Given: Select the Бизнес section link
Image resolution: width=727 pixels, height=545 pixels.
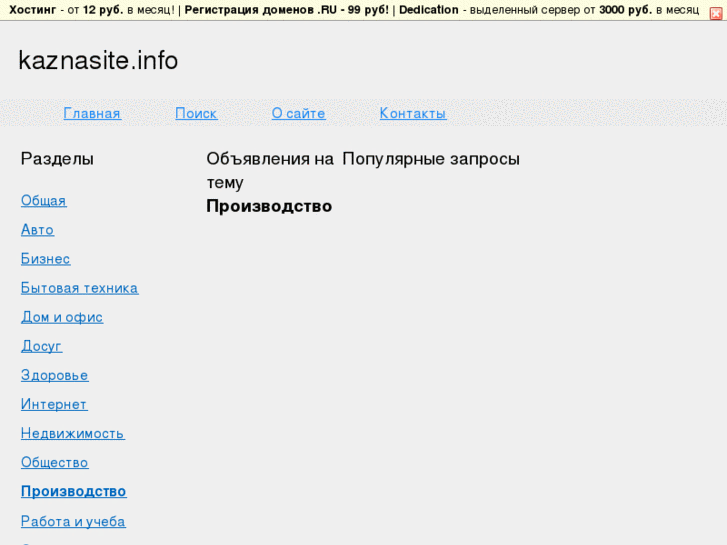Looking at the screenshot, I should (45, 259).
